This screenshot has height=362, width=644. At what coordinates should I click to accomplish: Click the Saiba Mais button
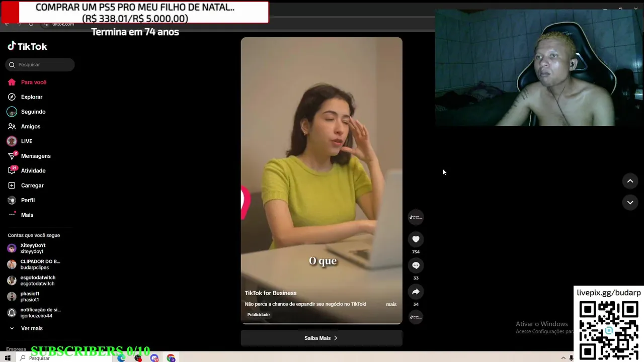coord(321,338)
